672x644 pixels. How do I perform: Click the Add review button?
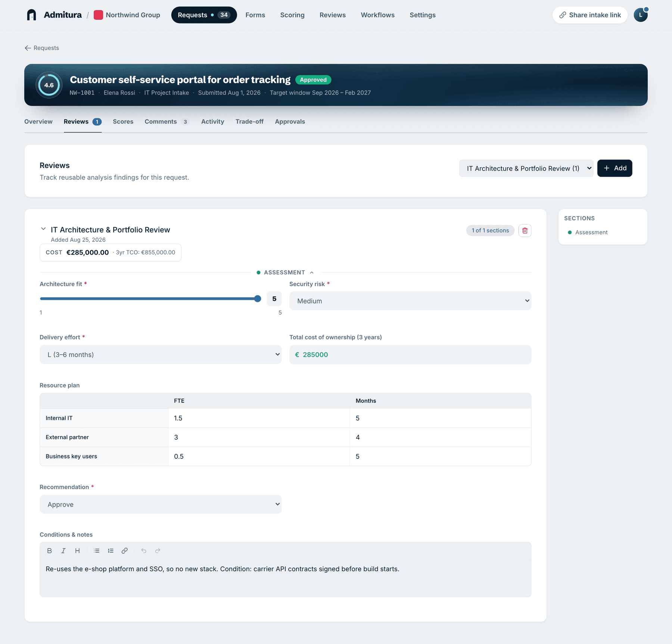(x=615, y=168)
